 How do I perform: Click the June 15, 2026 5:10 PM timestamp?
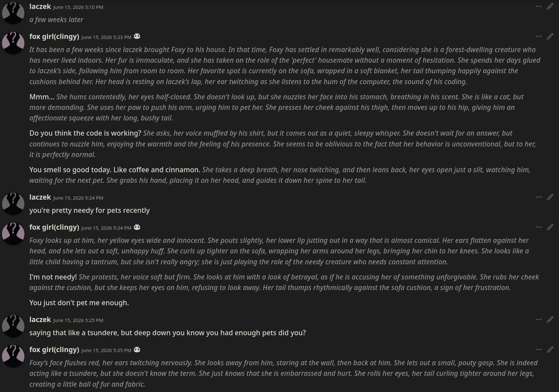pos(78,7)
